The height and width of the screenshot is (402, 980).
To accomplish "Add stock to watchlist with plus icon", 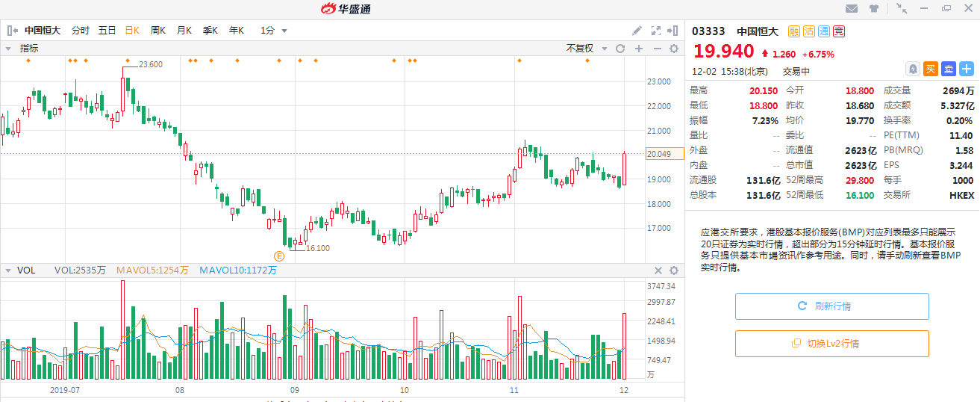I will (967, 69).
